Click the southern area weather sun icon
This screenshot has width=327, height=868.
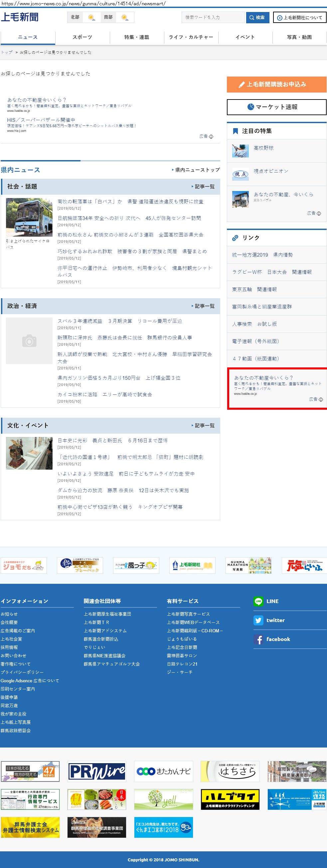tap(125, 17)
